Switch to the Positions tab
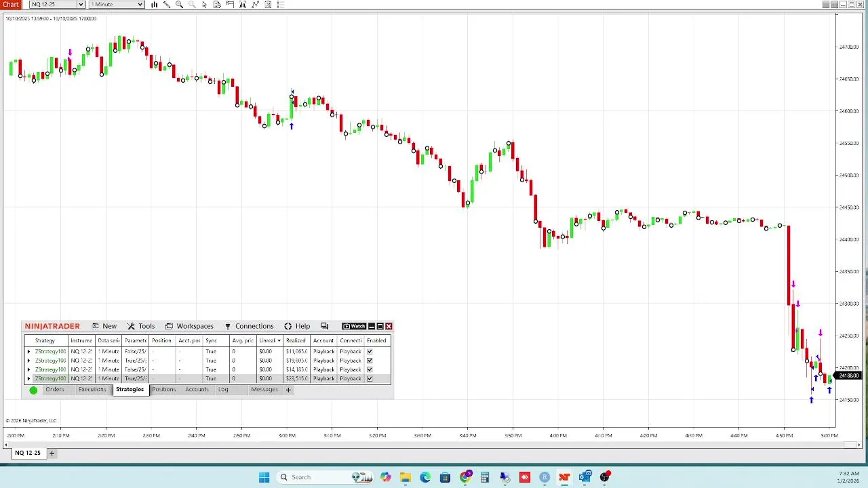Image resolution: width=868 pixels, height=488 pixels. [163, 390]
